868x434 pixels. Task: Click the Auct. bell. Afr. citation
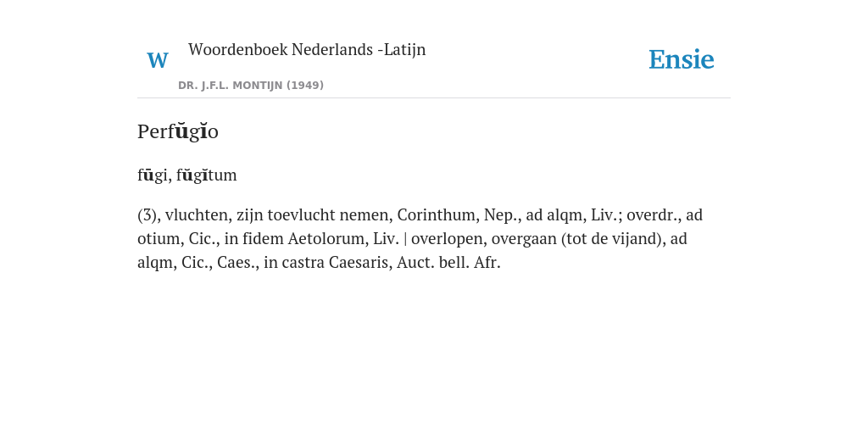(448, 263)
